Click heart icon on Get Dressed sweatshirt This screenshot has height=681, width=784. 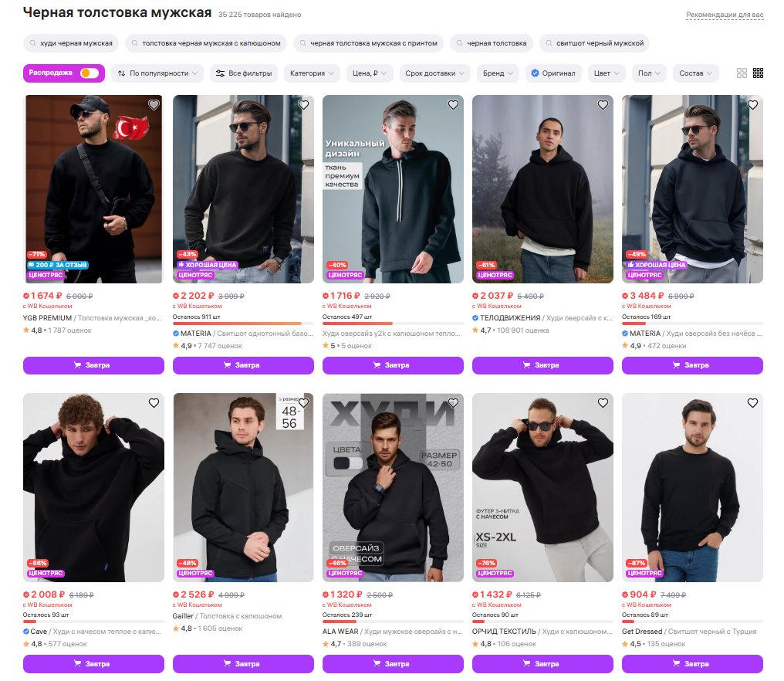click(x=752, y=403)
